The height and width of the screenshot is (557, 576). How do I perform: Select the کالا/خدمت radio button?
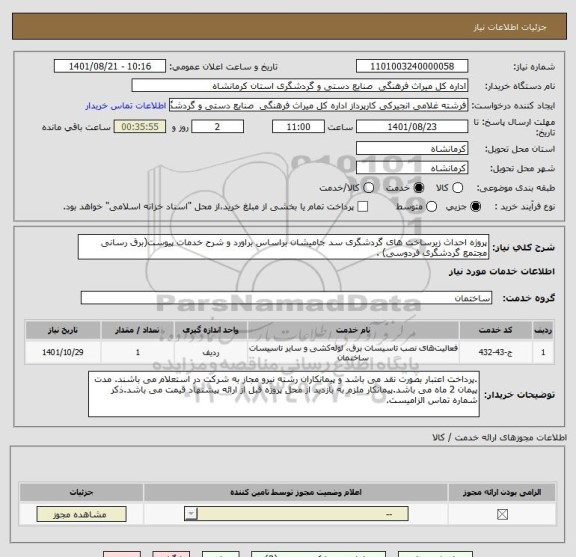[368, 188]
